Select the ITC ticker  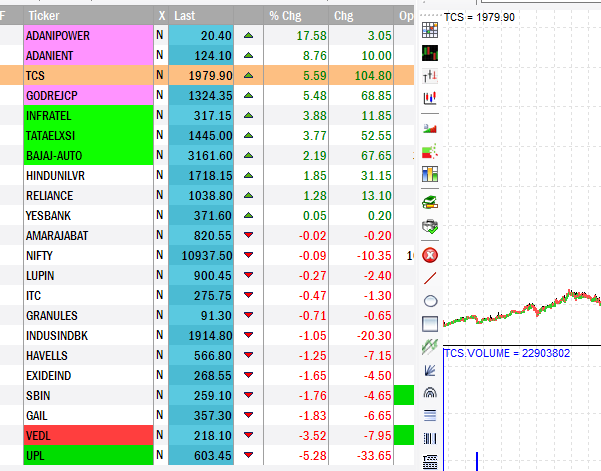tap(89, 295)
